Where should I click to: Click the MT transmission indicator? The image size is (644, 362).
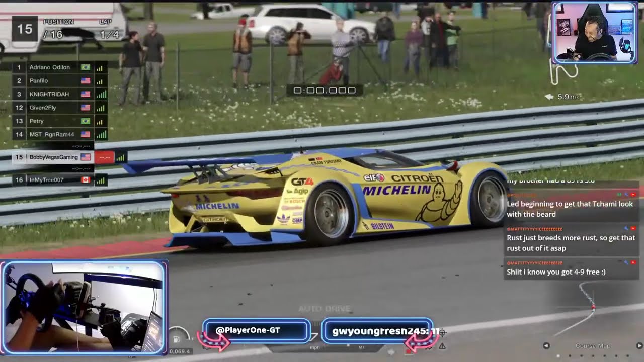361,347
